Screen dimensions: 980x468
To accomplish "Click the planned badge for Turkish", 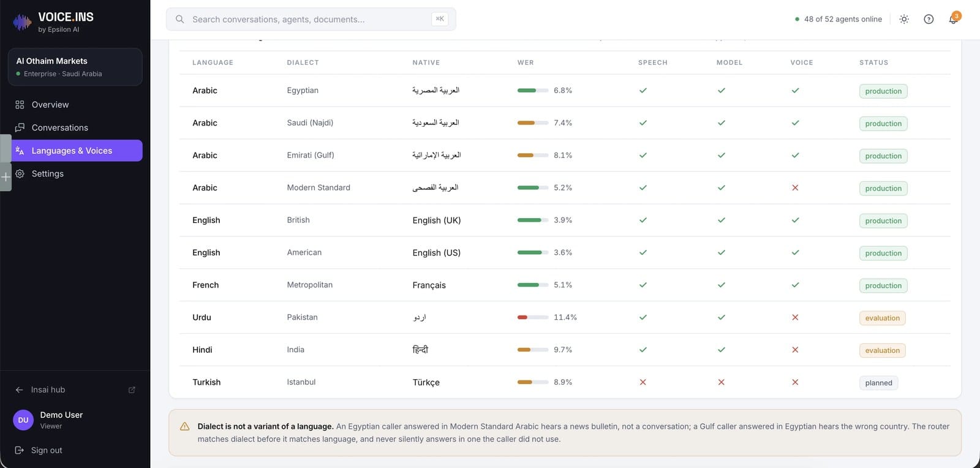I will tap(878, 383).
